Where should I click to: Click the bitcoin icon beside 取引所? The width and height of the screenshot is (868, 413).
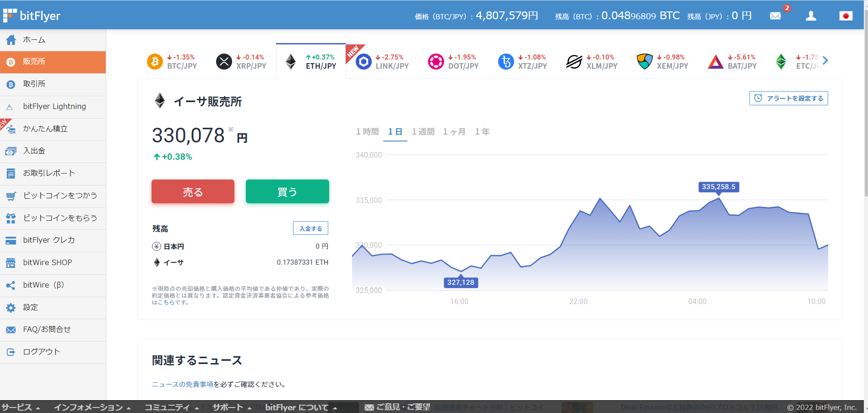point(11,84)
